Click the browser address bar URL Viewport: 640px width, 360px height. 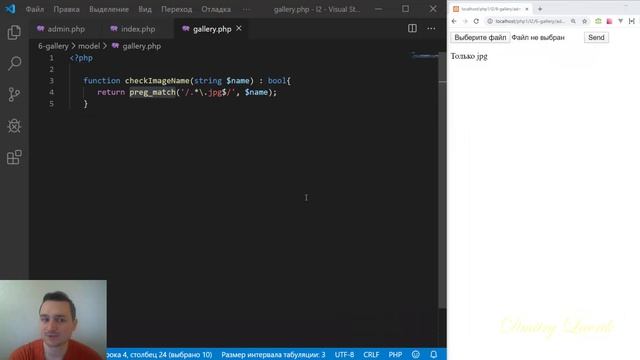530,21
